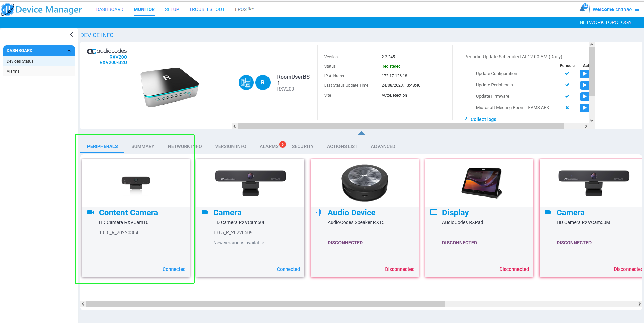Click the RXVCam50L camera image
644x323 pixels.
[250, 183]
